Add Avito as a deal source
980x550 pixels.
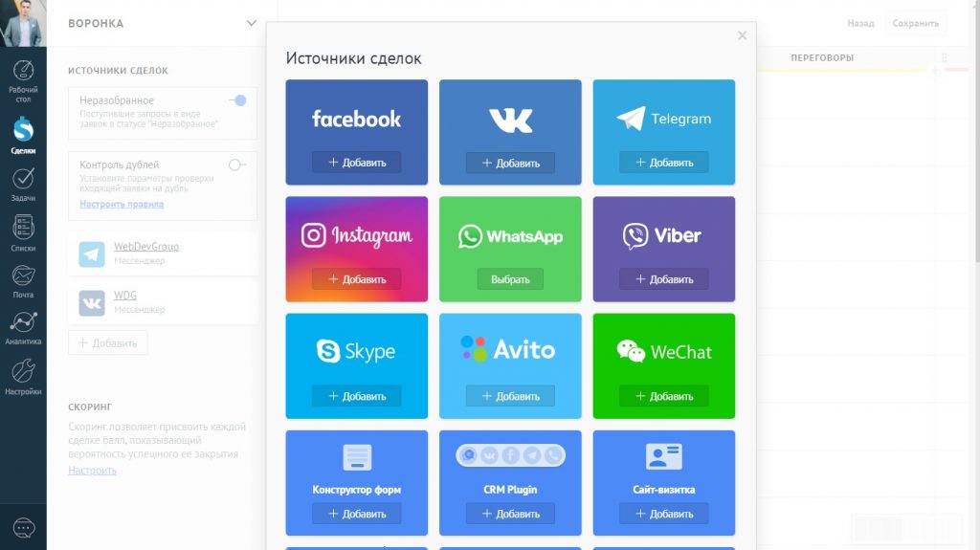coord(510,396)
